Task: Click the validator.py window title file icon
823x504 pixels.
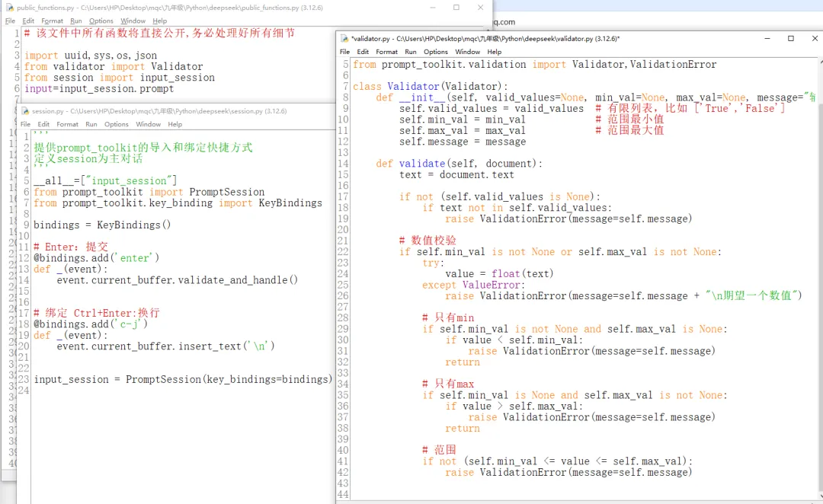Action: [344, 38]
